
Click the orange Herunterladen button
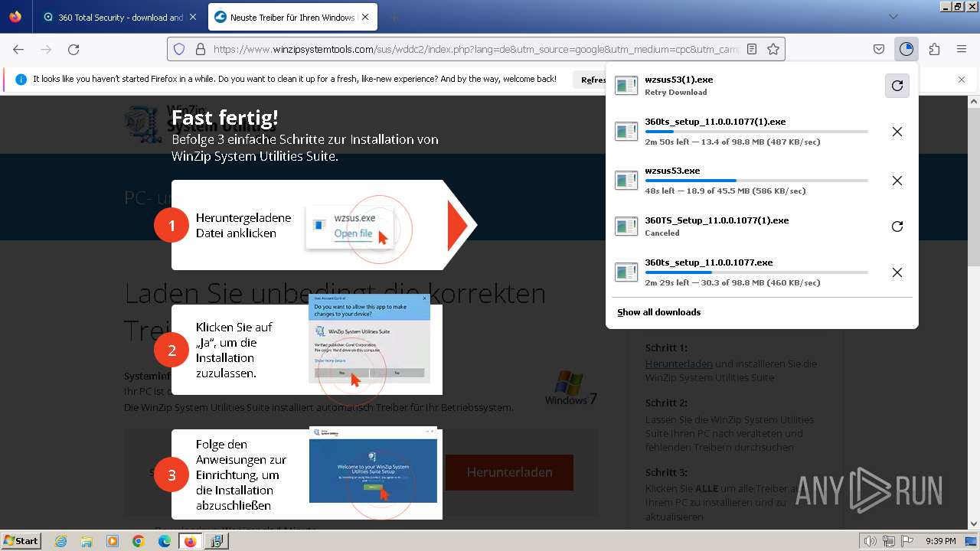pyautogui.click(x=509, y=472)
